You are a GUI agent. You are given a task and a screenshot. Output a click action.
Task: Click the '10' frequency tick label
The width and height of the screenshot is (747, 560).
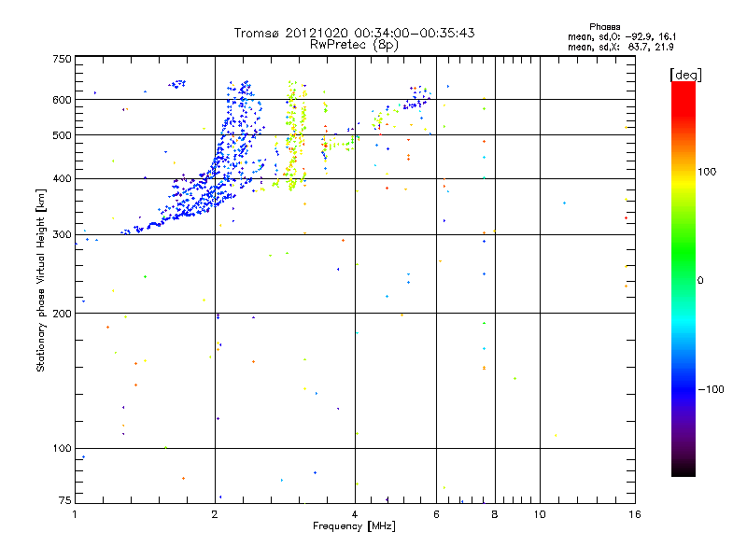point(540,514)
